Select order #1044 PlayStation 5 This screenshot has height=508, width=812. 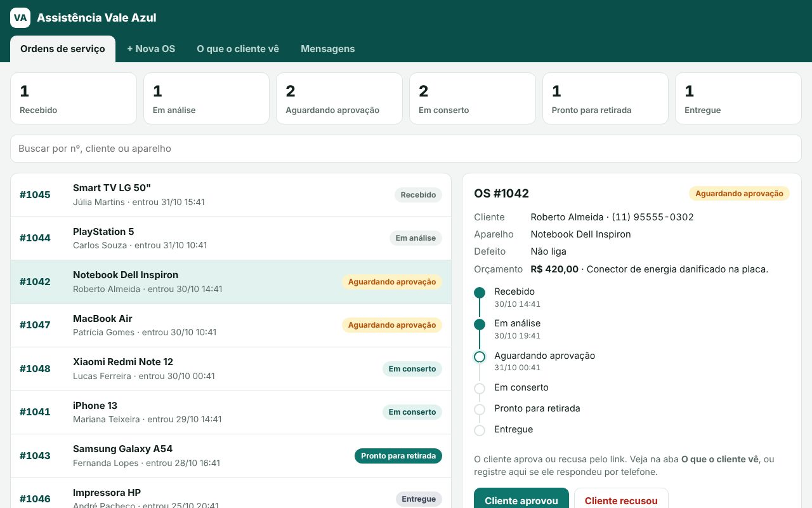(231, 238)
